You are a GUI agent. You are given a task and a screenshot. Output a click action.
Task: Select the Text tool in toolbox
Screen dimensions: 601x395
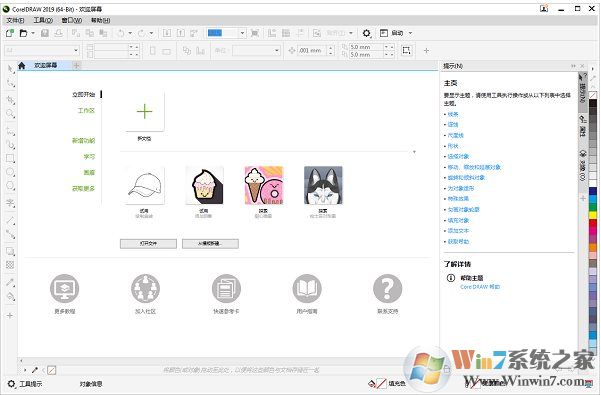(x=10, y=203)
